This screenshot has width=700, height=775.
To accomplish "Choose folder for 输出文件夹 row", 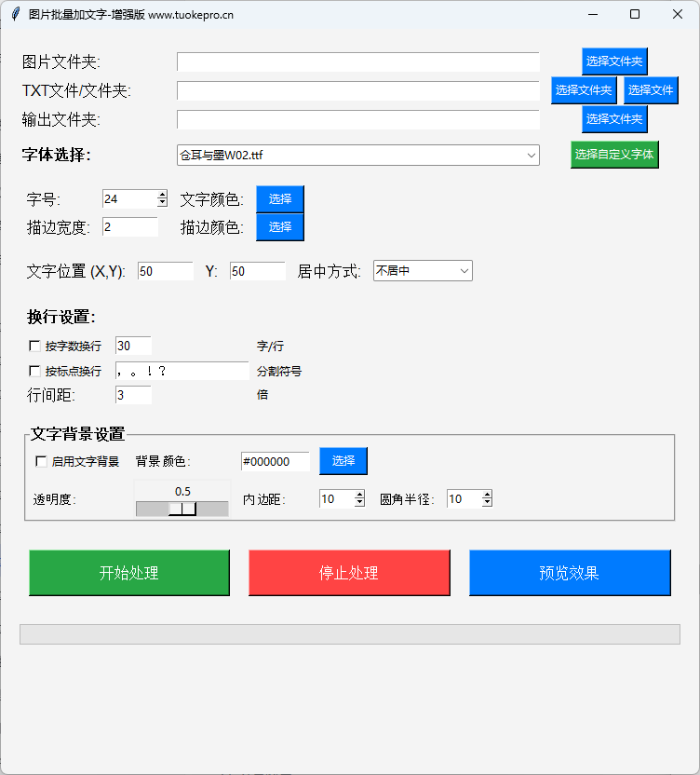I will [x=614, y=119].
